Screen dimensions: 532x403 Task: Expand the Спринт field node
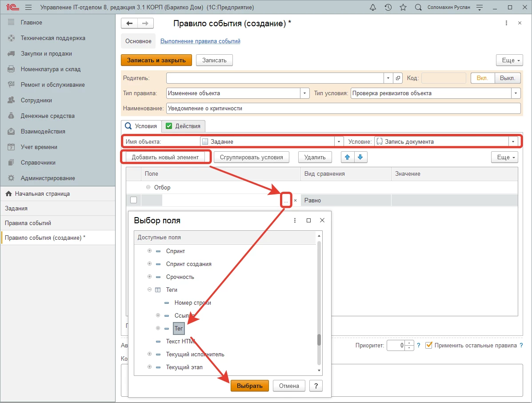[149, 251]
